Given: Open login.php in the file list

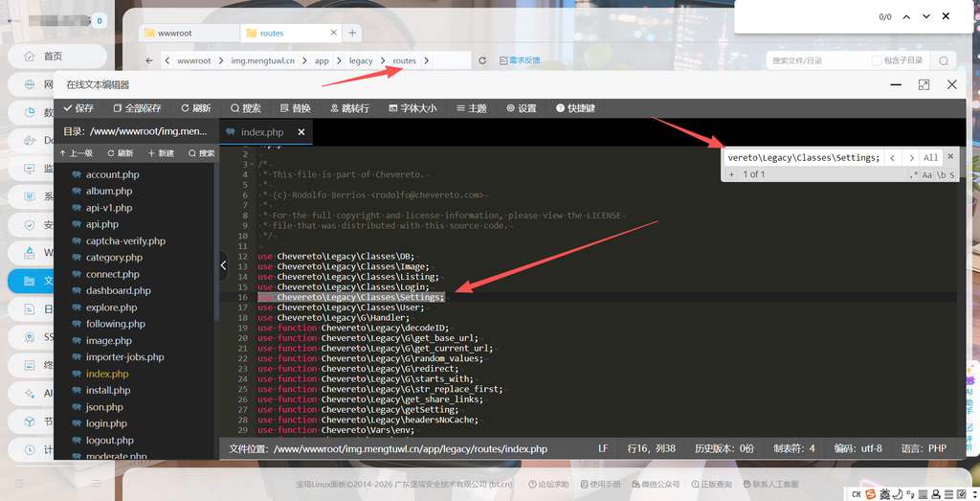Looking at the screenshot, I should click(x=106, y=423).
